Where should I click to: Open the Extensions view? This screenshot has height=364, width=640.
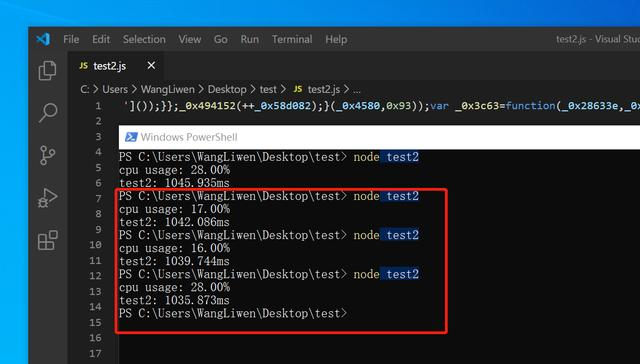[48, 240]
